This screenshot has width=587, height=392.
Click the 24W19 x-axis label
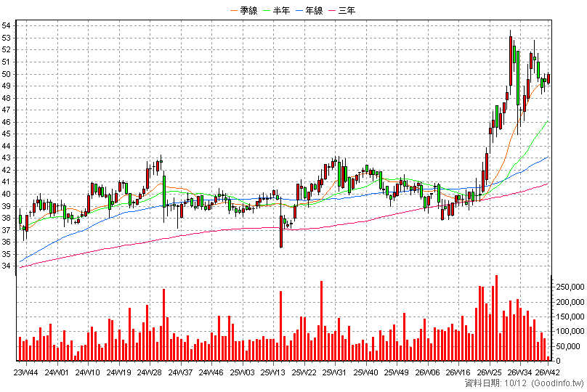point(118,372)
